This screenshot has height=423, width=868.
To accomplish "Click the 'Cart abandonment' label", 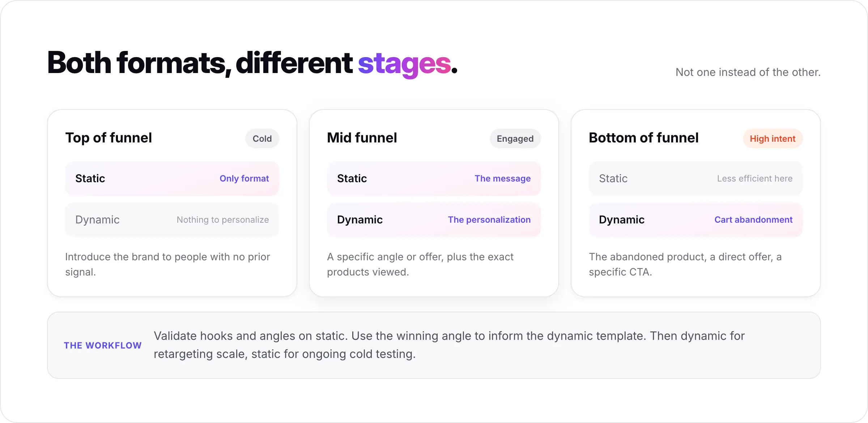I will tap(753, 220).
